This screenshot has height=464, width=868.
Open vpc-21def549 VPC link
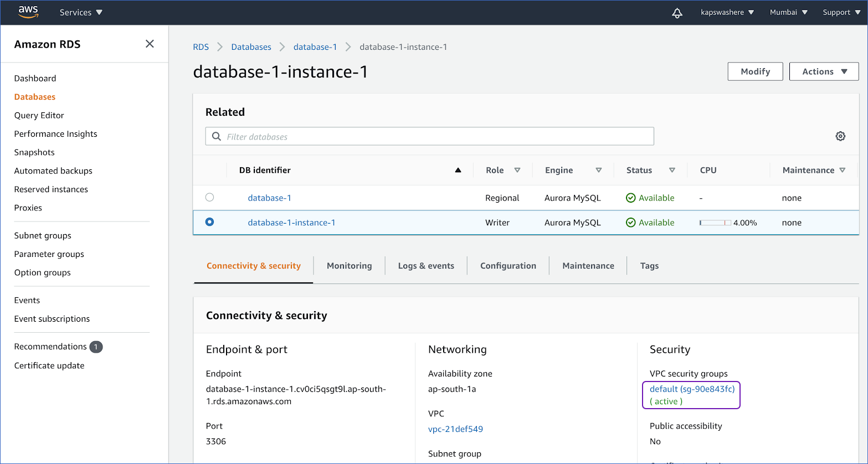coord(455,429)
